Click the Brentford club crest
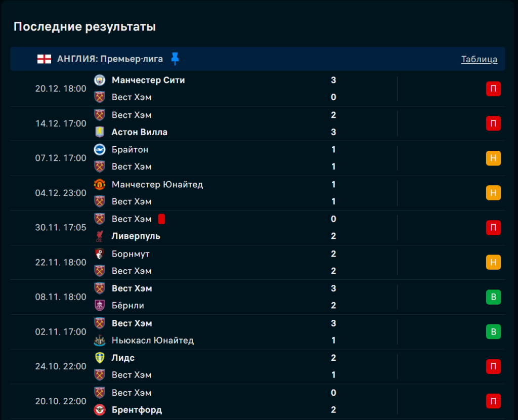 (100, 410)
